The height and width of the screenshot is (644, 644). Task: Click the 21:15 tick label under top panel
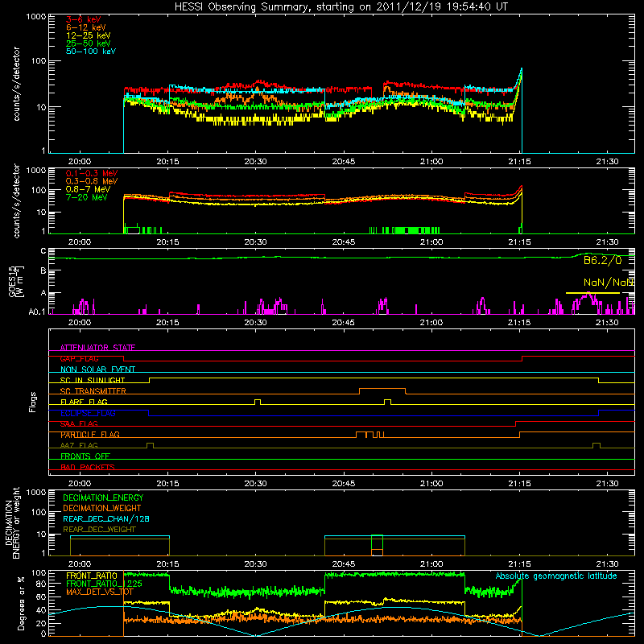519,162
